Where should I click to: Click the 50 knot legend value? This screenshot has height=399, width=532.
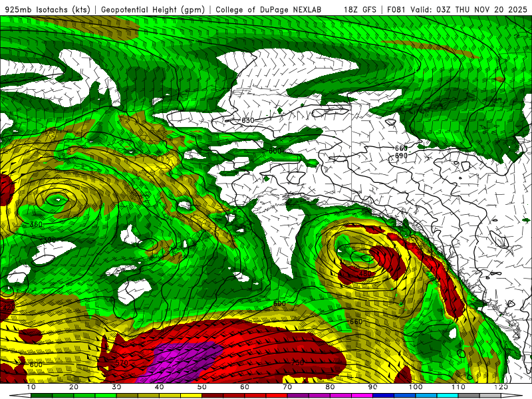(202, 387)
